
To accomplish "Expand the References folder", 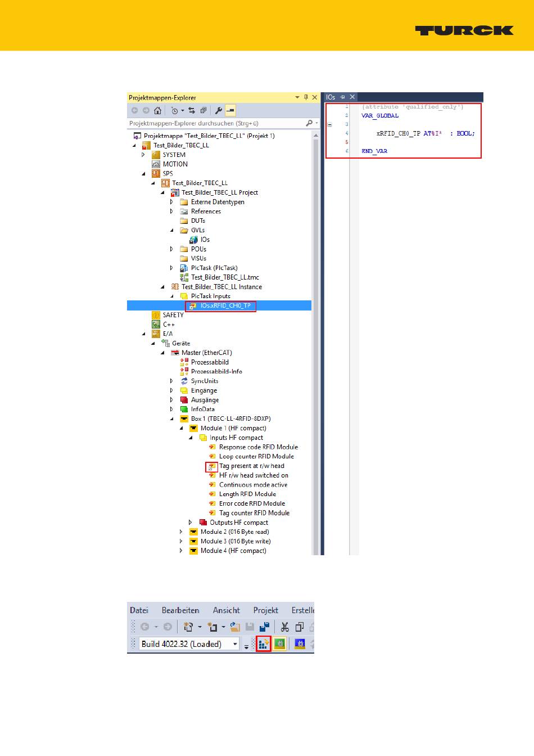I will [x=171, y=211].
